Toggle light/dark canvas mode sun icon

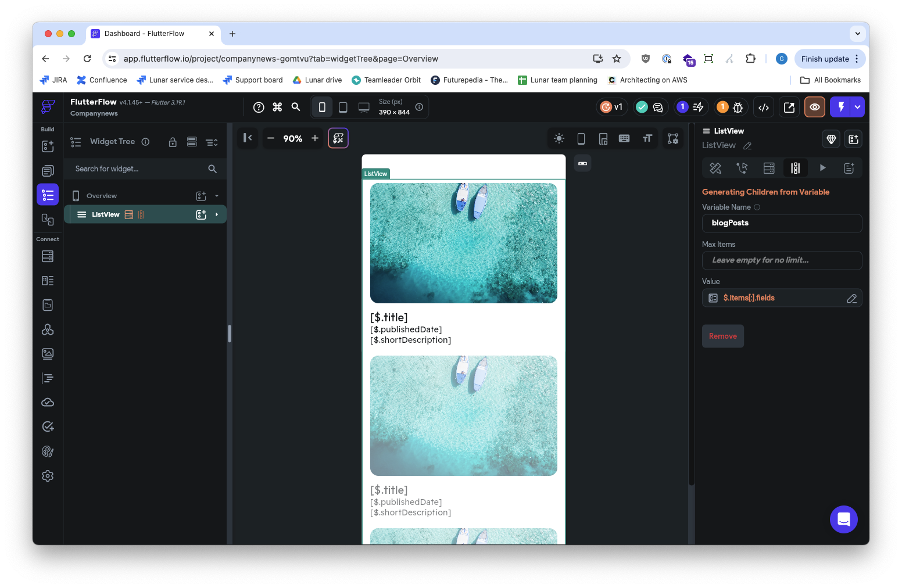tap(559, 138)
